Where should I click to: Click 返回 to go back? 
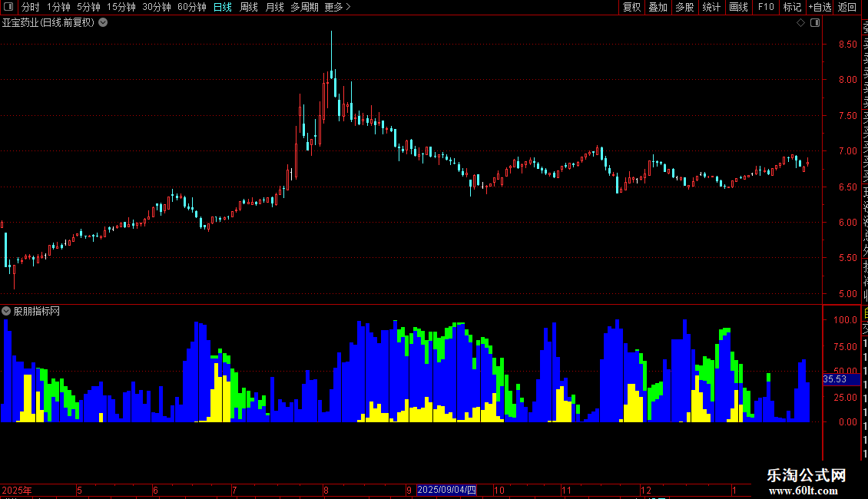(847, 7)
